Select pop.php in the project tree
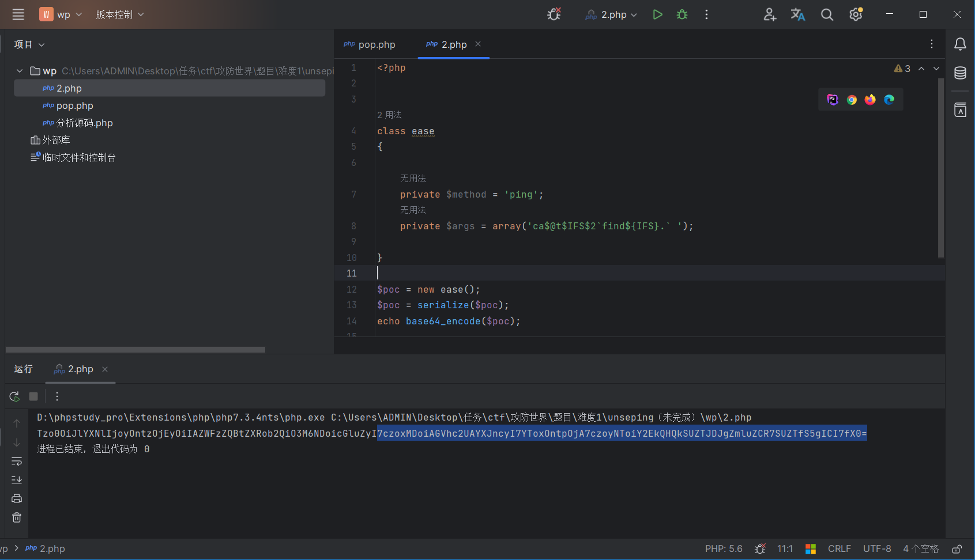 pyautogui.click(x=68, y=105)
